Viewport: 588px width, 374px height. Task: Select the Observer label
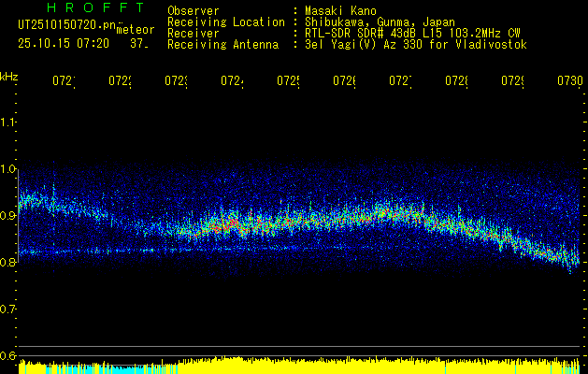(194, 11)
